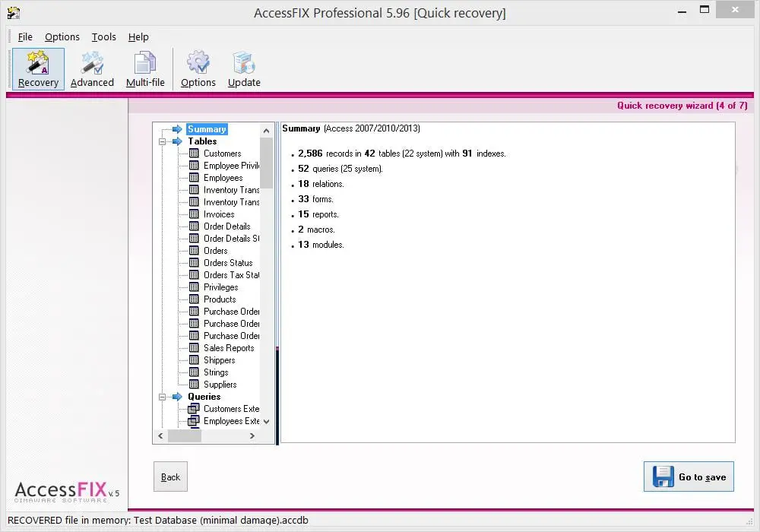Click the horizontal scrollbar thumb of the tree
Screen dimensions: 760x532
pos(185,435)
